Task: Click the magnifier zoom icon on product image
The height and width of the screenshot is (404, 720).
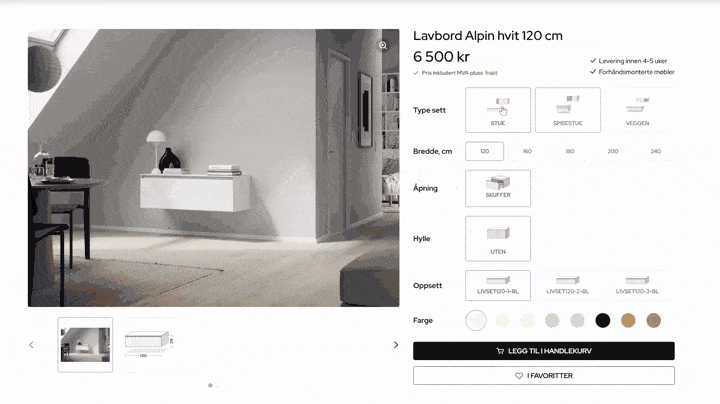Action: pyautogui.click(x=382, y=45)
